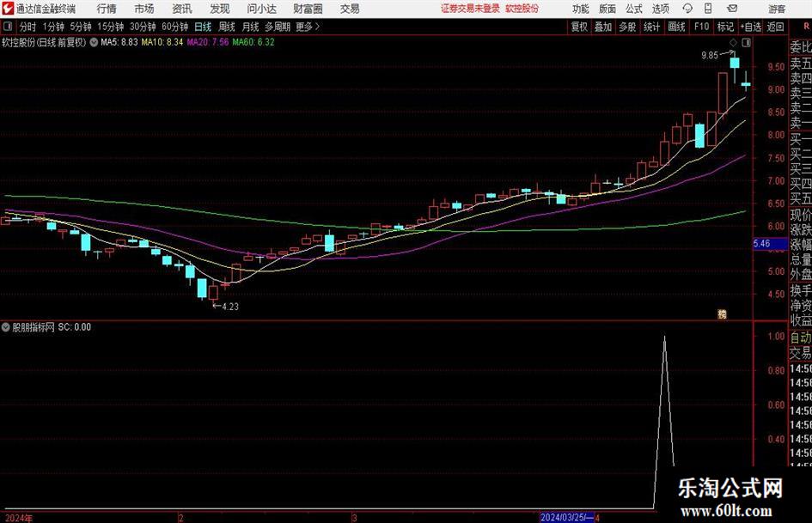The width and height of the screenshot is (812, 523).
Task: Click the 标记 mark toolbar button
Action: tap(725, 27)
